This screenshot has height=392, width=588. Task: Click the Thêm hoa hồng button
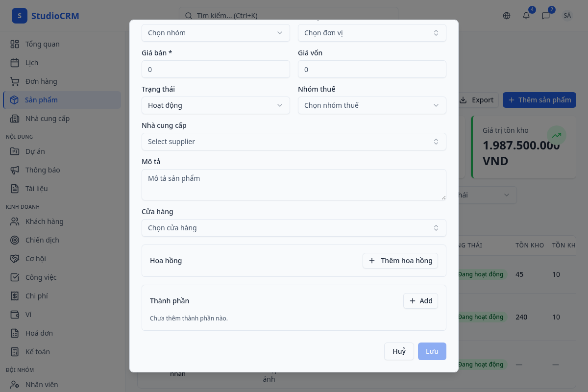click(400, 261)
